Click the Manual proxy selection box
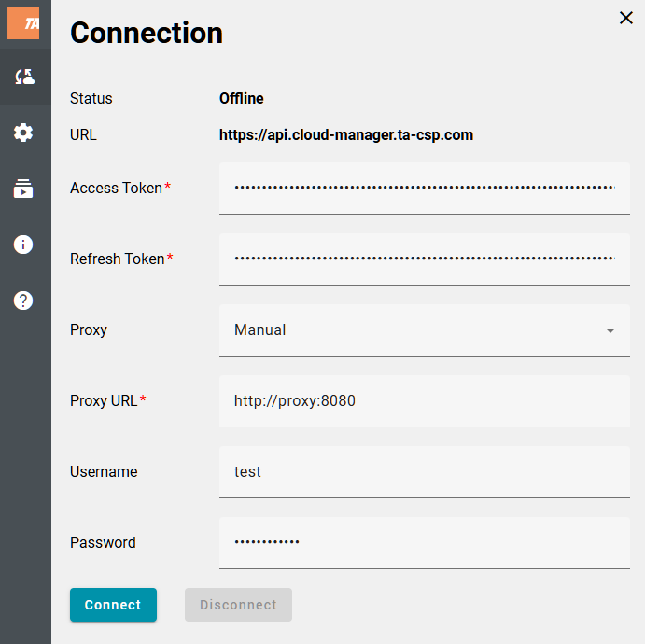The image size is (645, 644). [411, 330]
